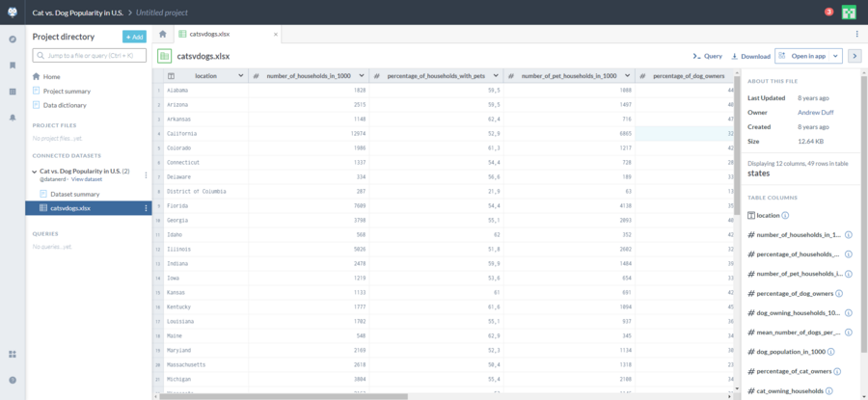This screenshot has height=400, width=868.
Task: Select the 12974 households cell
Action: [x=309, y=133]
